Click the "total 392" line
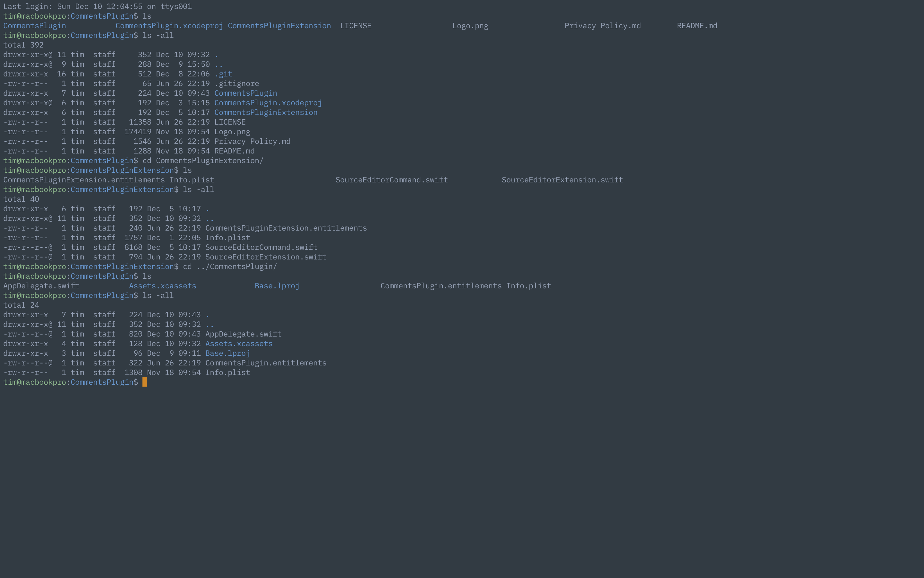Image resolution: width=924 pixels, height=578 pixels. (x=23, y=45)
